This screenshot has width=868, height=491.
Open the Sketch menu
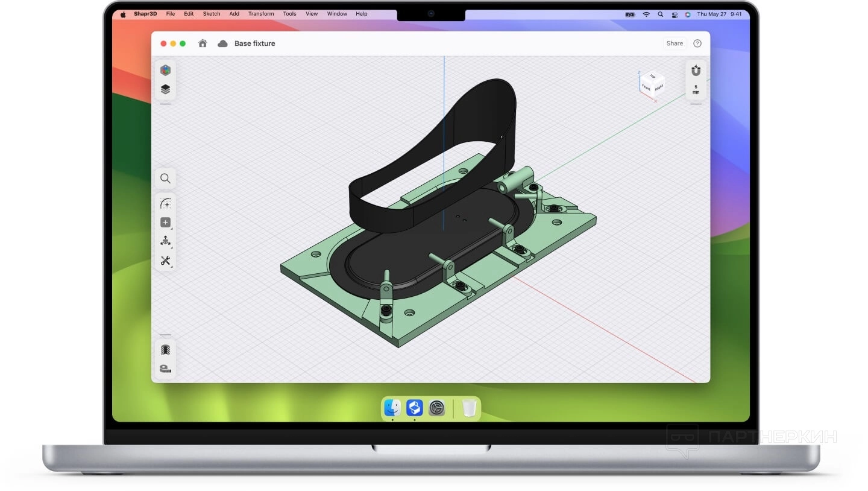pyautogui.click(x=211, y=14)
